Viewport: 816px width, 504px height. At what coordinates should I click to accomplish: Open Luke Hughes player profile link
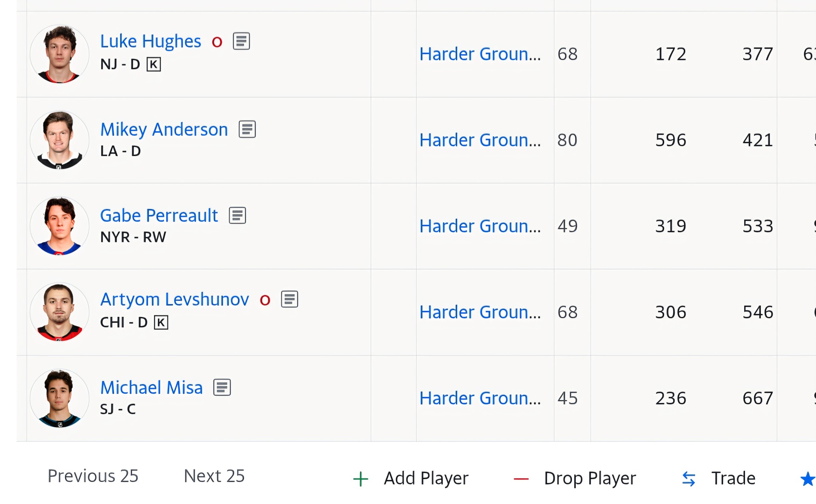pos(150,41)
